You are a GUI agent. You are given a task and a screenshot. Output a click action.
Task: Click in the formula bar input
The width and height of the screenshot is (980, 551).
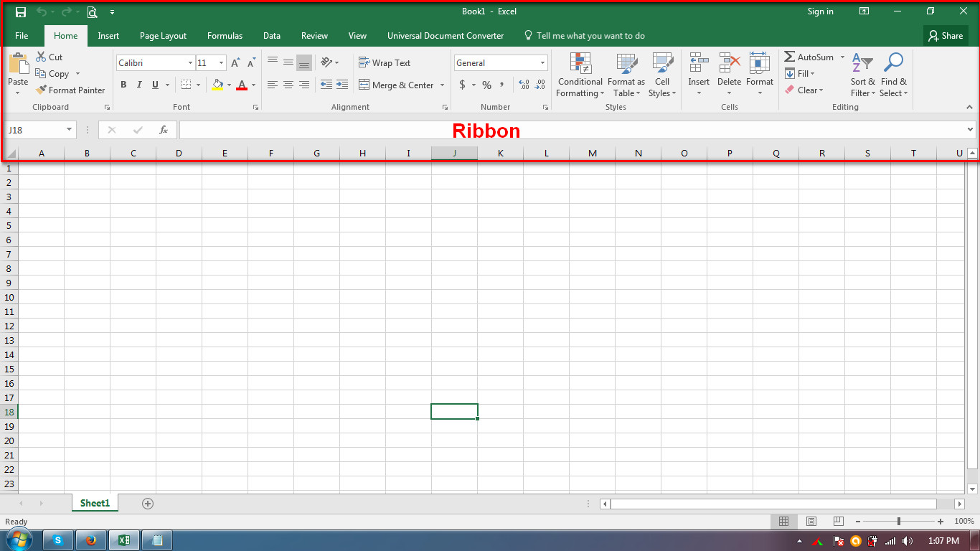coord(572,130)
